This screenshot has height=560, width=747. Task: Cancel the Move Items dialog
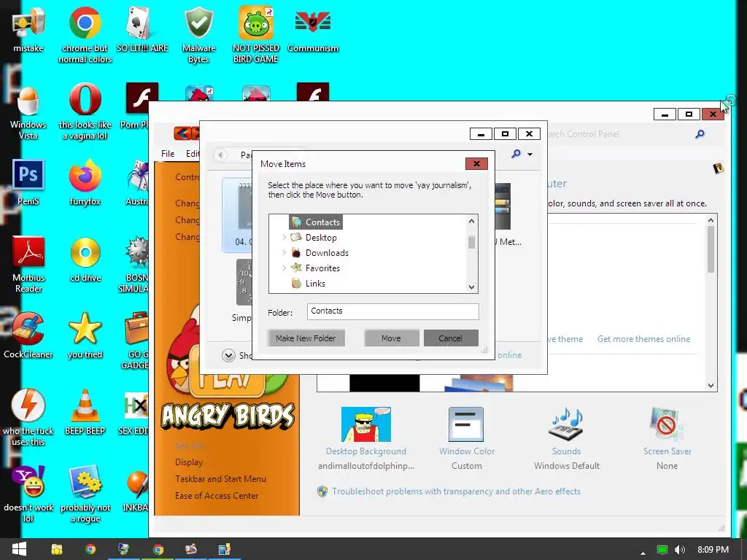450,338
